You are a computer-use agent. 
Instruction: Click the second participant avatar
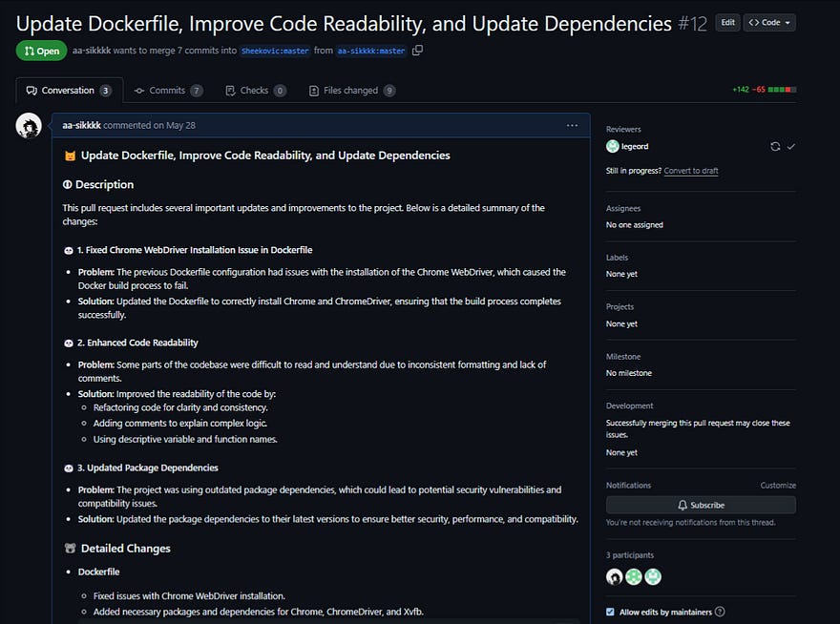click(x=634, y=577)
